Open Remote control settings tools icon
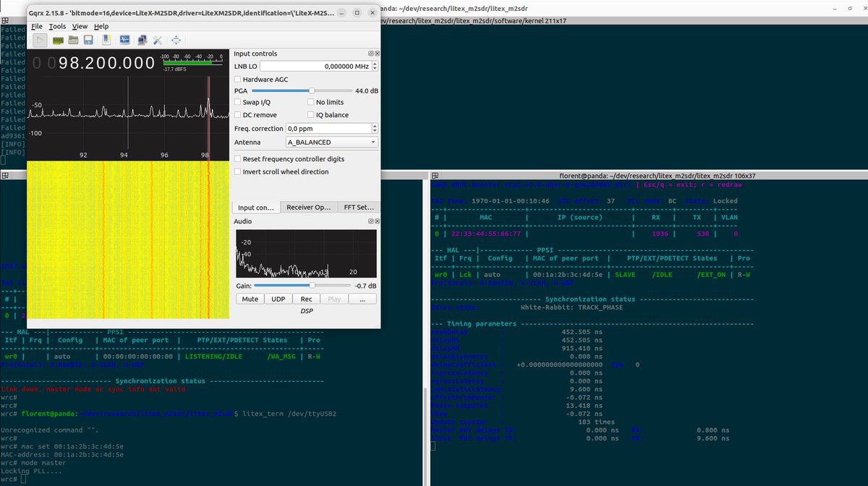The image size is (868, 486). tap(157, 40)
